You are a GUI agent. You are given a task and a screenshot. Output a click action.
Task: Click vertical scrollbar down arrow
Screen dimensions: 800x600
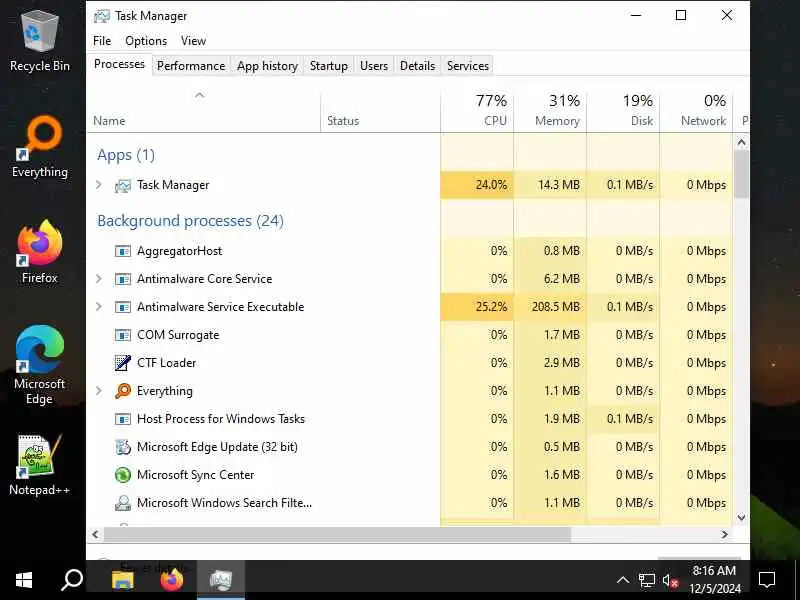(742, 518)
